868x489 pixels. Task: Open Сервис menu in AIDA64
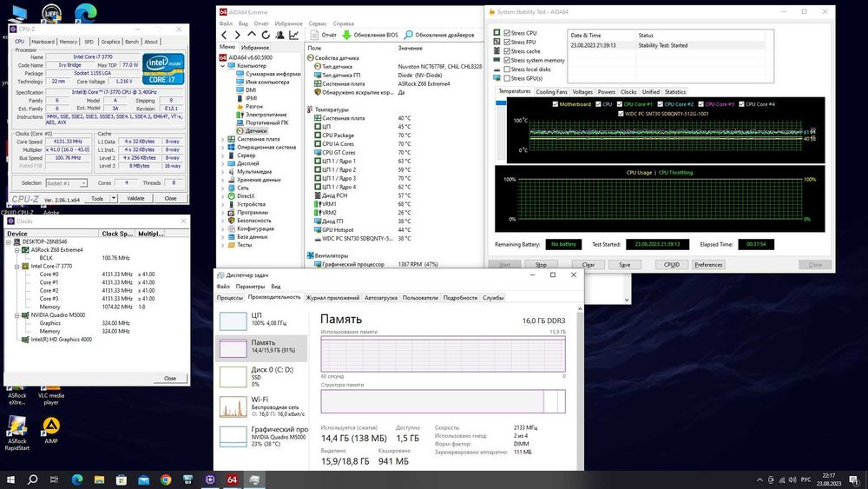pos(317,23)
